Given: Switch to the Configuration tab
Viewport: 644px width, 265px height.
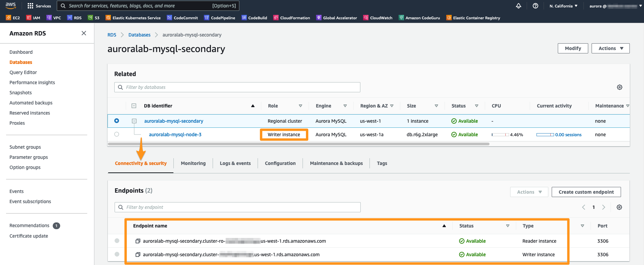Looking at the screenshot, I should click(280, 163).
